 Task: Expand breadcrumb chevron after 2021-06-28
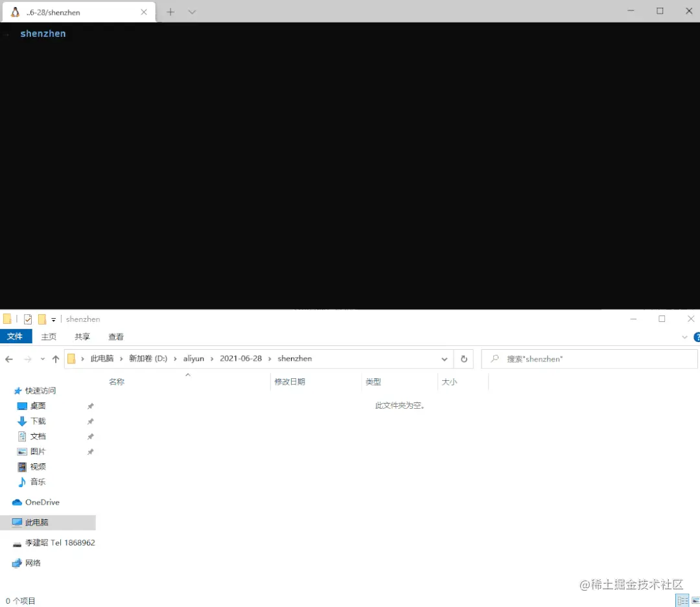click(x=270, y=359)
